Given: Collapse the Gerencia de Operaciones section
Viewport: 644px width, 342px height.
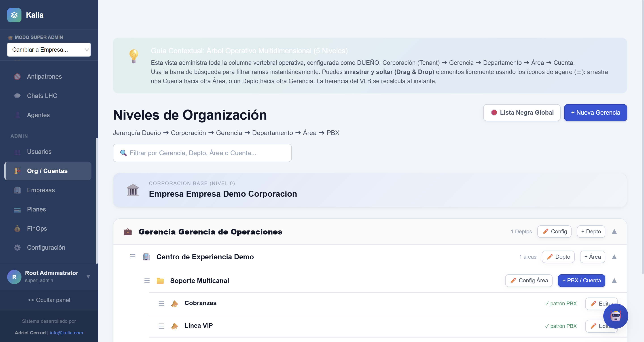Looking at the screenshot, I should tap(614, 232).
